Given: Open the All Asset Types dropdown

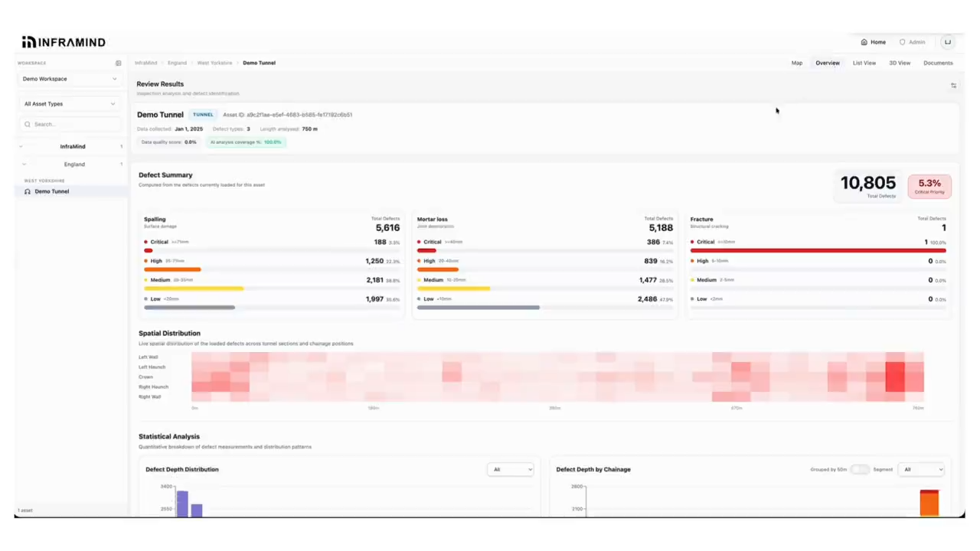Looking at the screenshot, I should 69,104.
